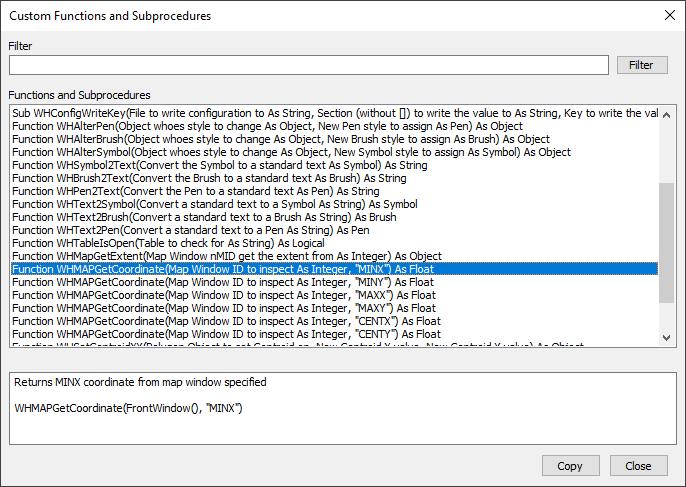Click the Filter button
The height and width of the screenshot is (487, 686).
[x=642, y=65]
